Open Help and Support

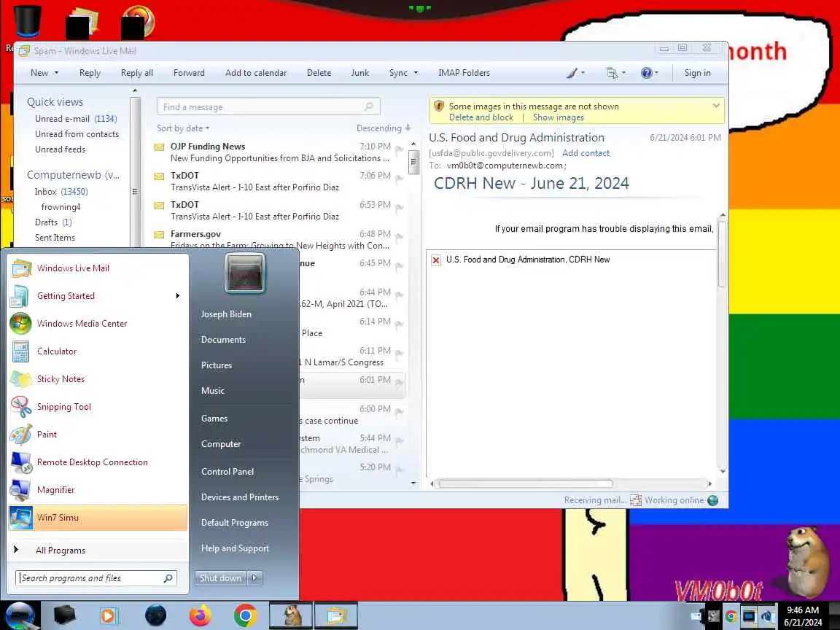235,548
